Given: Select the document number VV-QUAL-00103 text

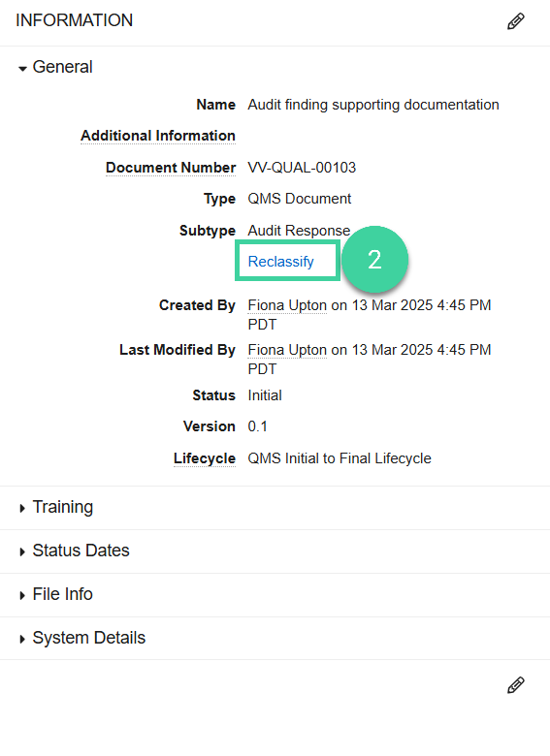Looking at the screenshot, I should coord(302,168).
